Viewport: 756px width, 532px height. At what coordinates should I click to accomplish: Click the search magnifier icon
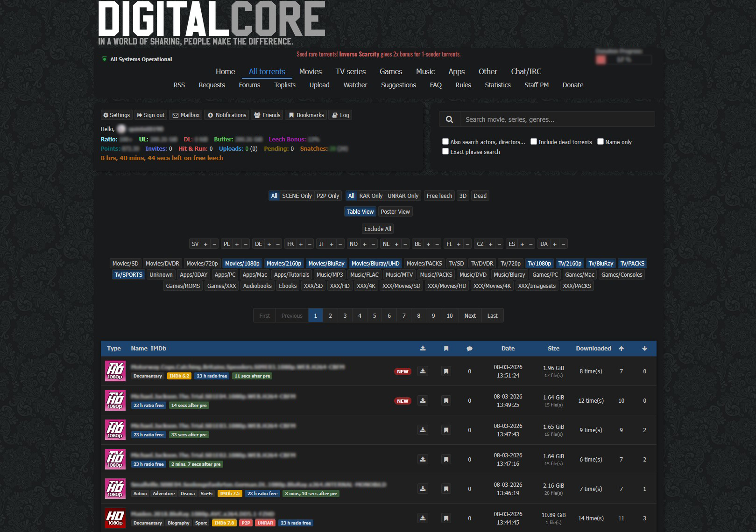(x=449, y=119)
